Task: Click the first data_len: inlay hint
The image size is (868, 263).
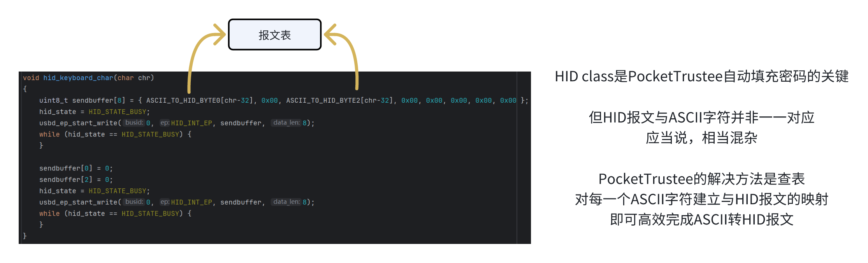Action: click(286, 123)
